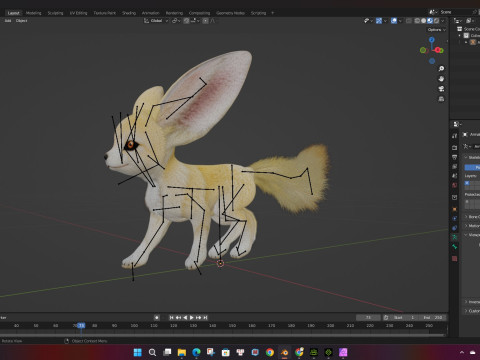This screenshot has width=480, height=360.
Task: Open the Texture Paint workspace tab
Action: tap(104, 13)
